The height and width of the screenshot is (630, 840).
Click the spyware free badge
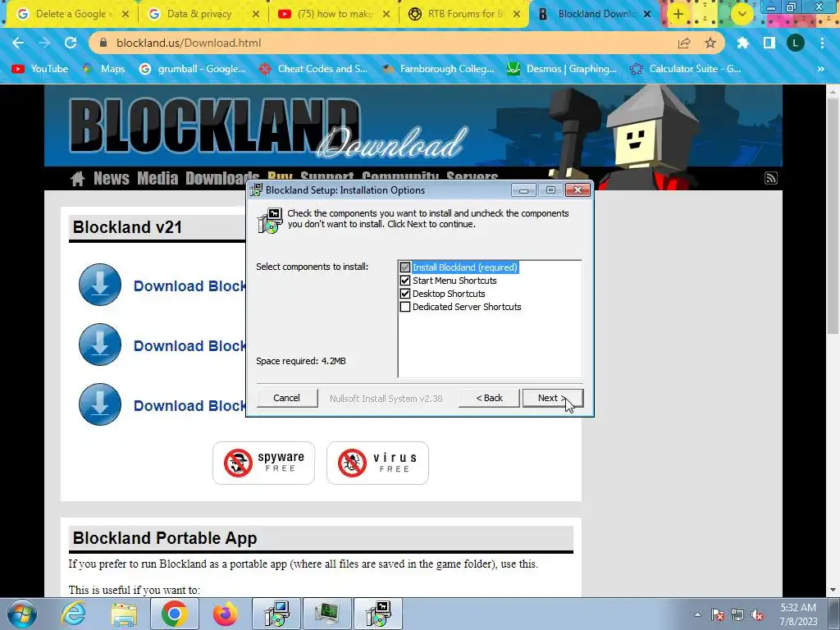coord(263,463)
